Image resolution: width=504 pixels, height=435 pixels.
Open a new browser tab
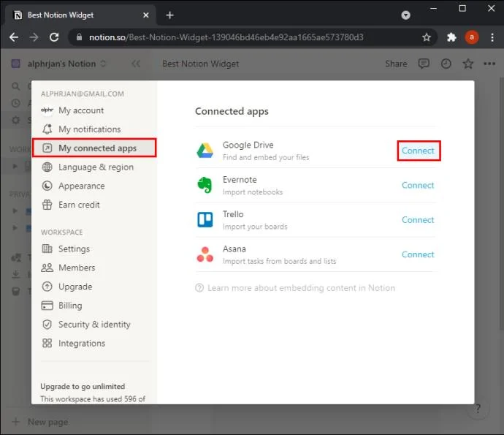[x=169, y=15]
